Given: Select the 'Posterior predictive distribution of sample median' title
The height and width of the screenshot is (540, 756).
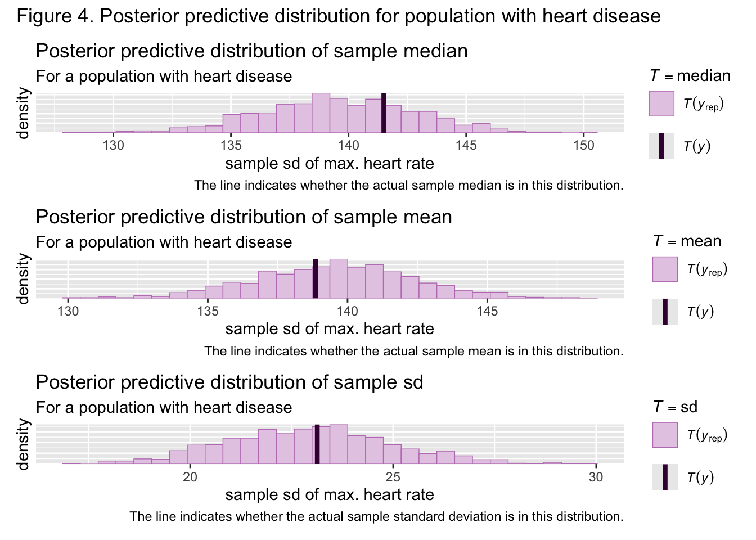Looking at the screenshot, I should coord(251,51).
